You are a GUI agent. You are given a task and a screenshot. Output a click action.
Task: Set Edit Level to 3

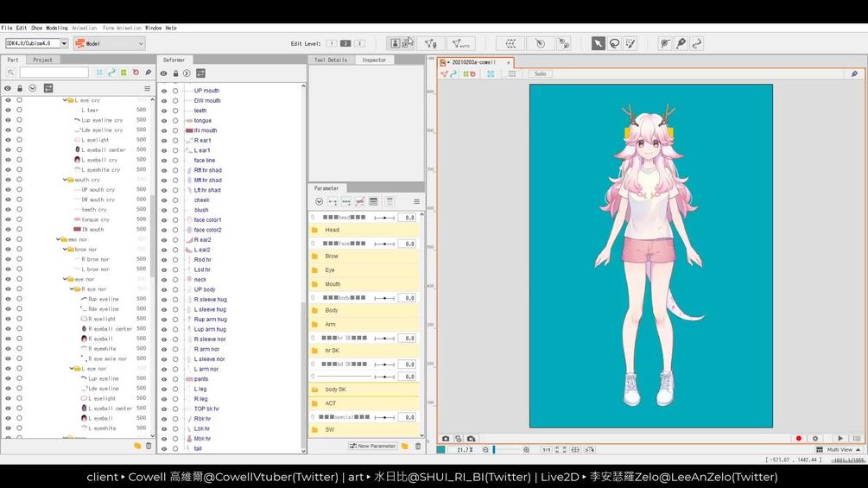(x=359, y=43)
